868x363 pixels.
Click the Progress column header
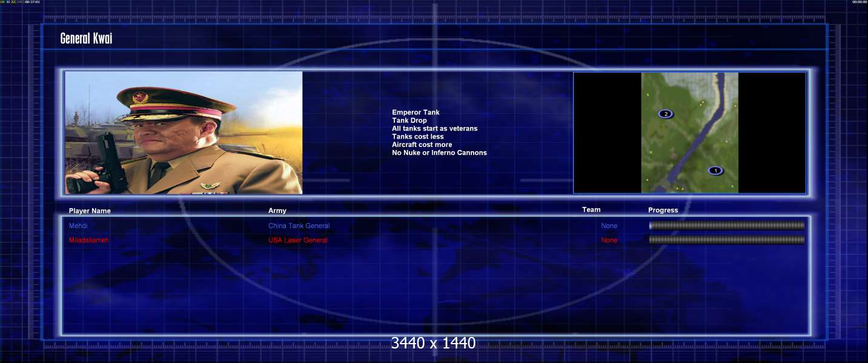pos(663,211)
